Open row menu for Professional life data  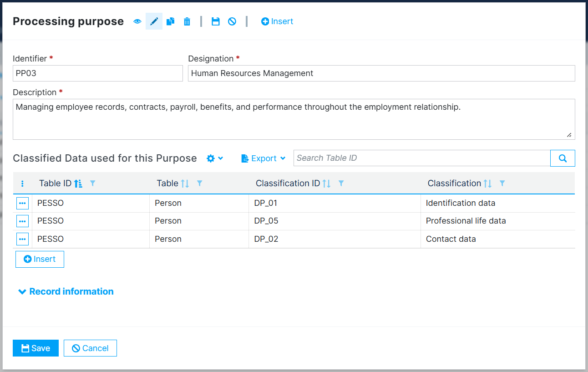pyautogui.click(x=22, y=221)
